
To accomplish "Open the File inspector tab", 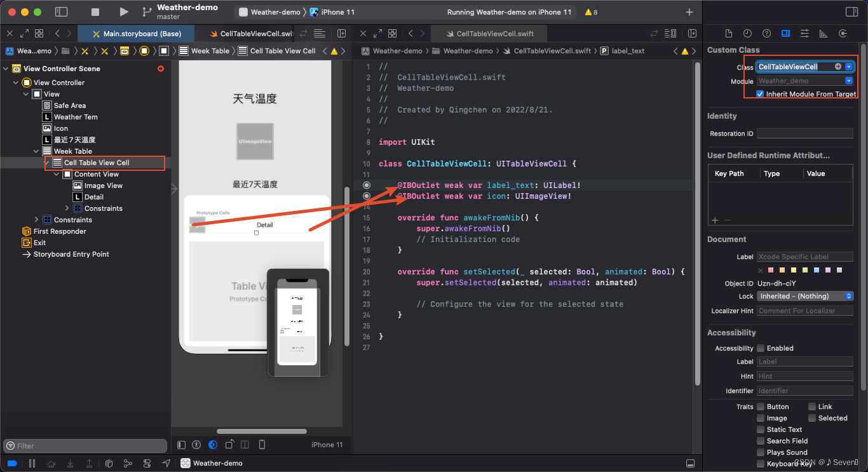I will tap(729, 33).
